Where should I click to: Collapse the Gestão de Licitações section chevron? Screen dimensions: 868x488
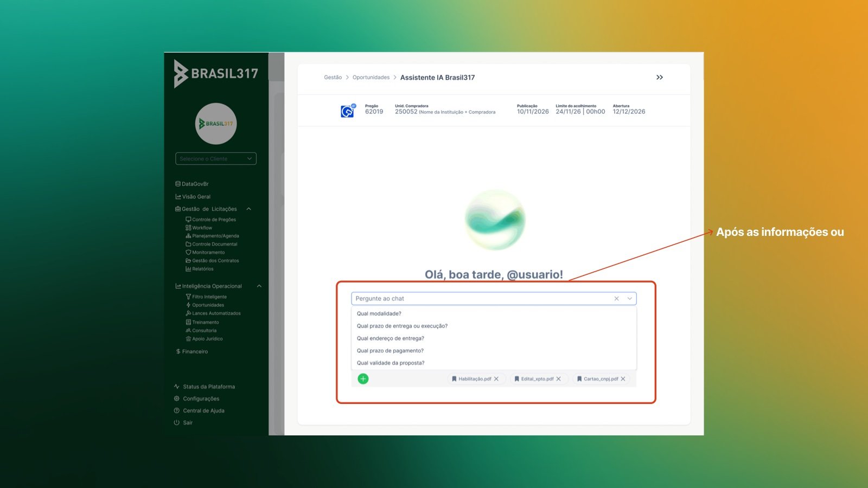pos(248,209)
